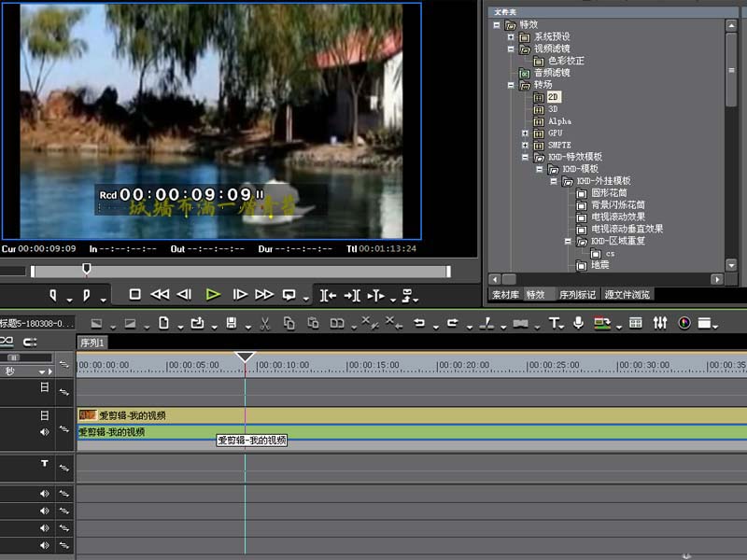Click the Loop playback icon

click(289, 295)
